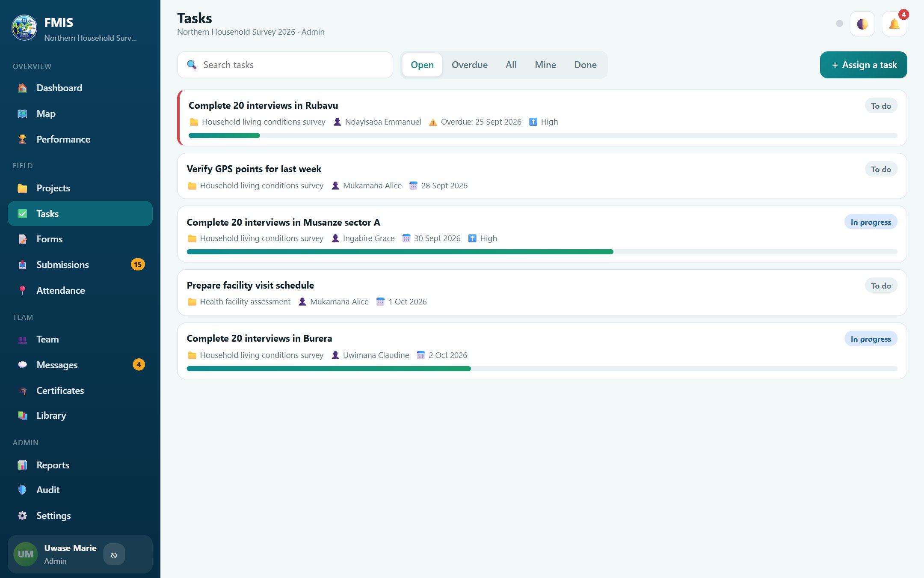Screen dimensions: 924x578
Task: Click In progress status on Musanze task
Action: [x=871, y=222]
